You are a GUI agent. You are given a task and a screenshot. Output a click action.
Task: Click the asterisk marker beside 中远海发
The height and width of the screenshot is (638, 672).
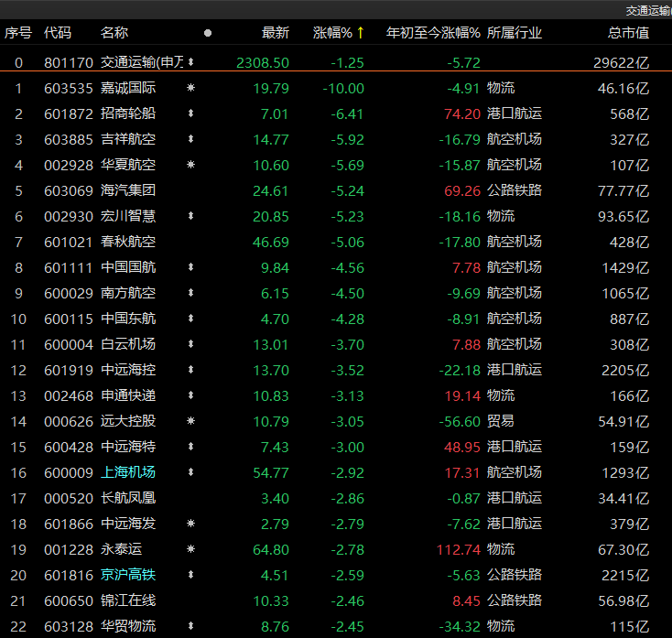(x=190, y=524)
